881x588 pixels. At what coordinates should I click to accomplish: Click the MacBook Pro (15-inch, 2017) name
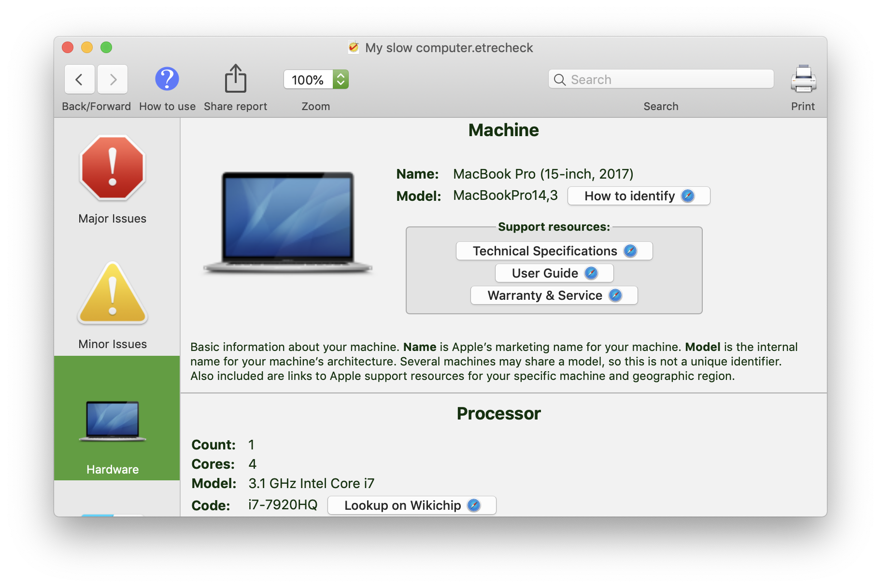pyautogui.click(x=543, y=174)
